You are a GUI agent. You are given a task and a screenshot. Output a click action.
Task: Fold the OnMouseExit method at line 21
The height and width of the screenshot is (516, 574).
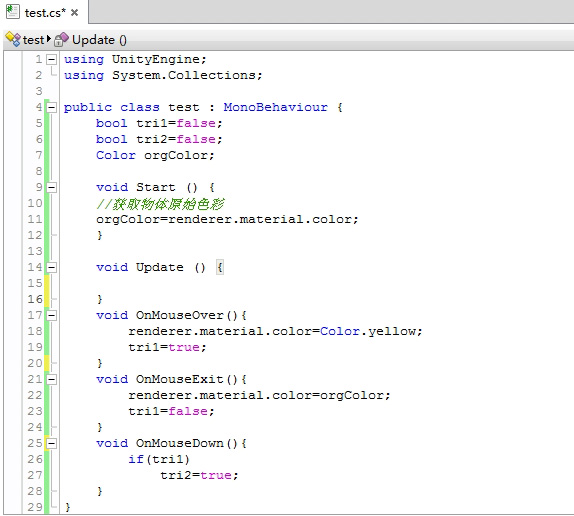click(x=52, y=379)
